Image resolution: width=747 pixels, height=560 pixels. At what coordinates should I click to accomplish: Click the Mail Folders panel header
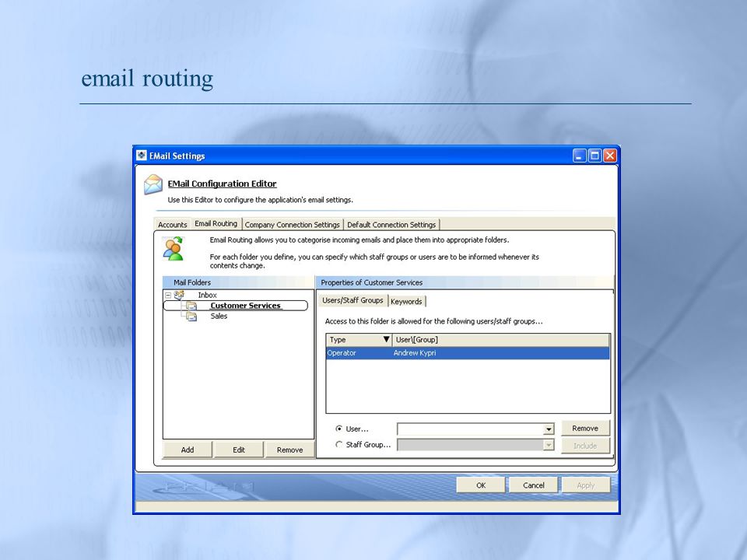pyautogui.click(x=238, y=282)
